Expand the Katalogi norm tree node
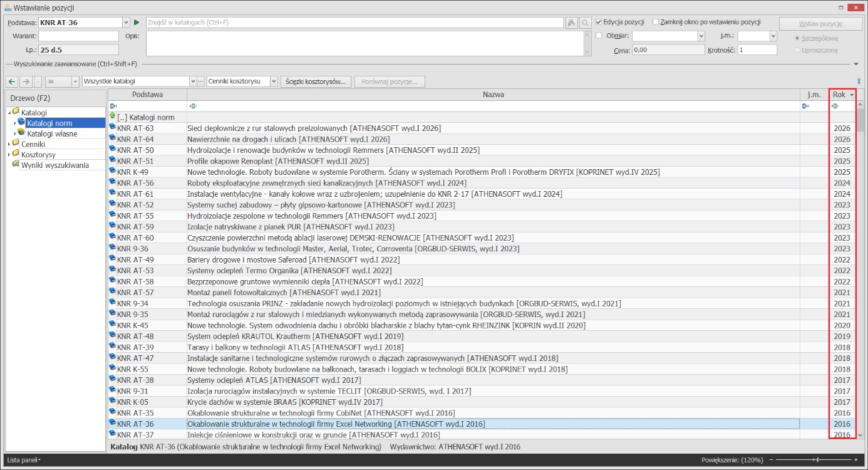 pos(14,123)
